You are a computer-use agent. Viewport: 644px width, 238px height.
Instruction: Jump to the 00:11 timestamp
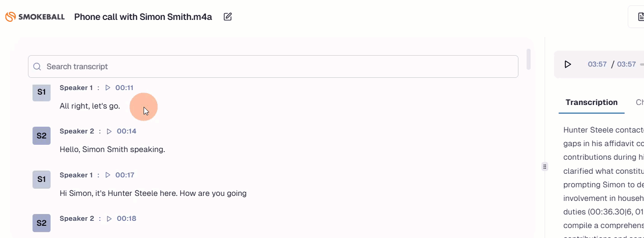124,88
